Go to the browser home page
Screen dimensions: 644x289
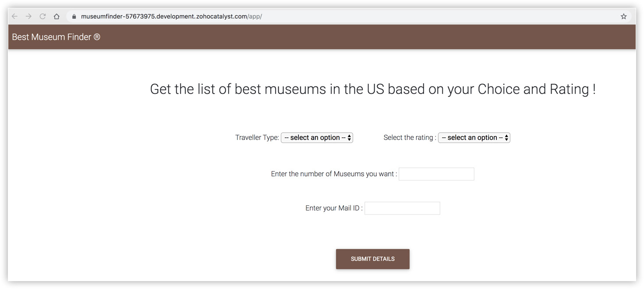(x=57, y=17)
